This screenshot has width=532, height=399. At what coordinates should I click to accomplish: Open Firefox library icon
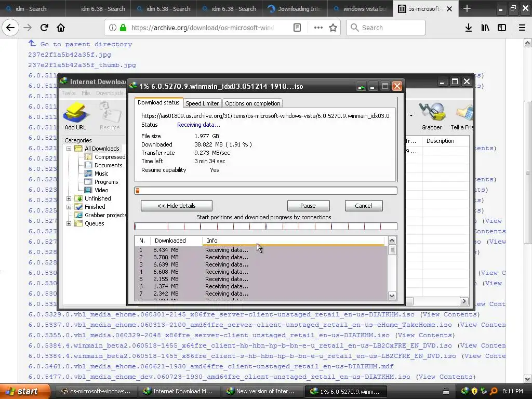tap(485, 28)
